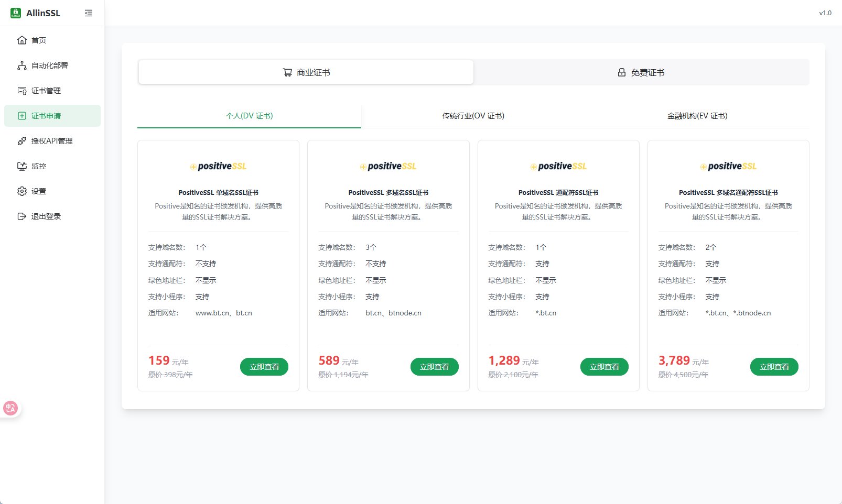842x504 pixels.
Task: Click the original price 原价 398元/年
Action: coord(170,375)
